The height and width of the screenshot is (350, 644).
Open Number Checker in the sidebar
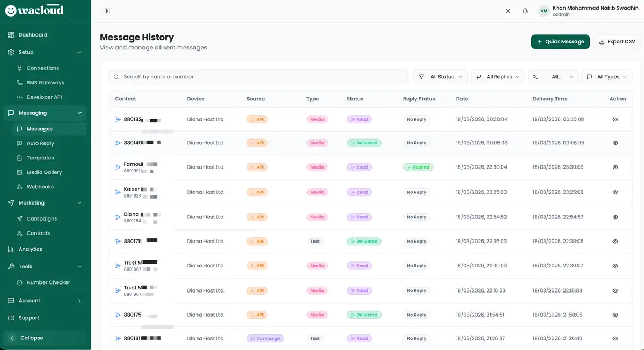coord(48,282)
